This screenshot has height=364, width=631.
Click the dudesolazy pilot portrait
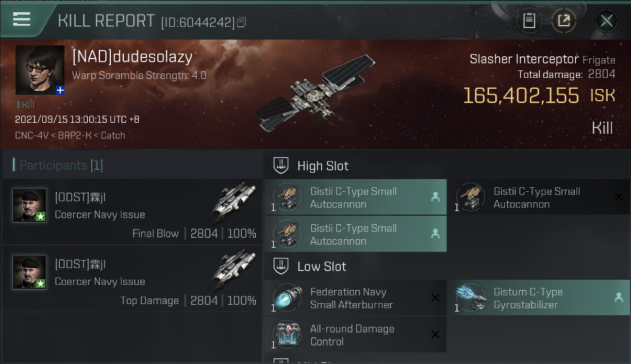point(40,70)
